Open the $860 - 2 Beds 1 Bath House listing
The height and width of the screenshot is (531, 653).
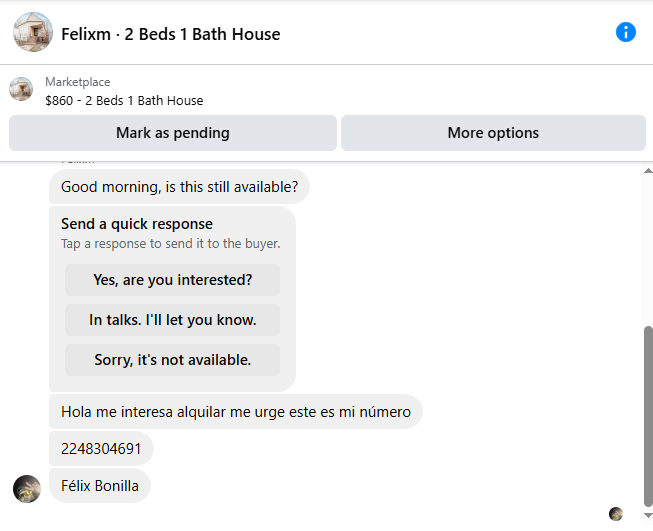click(124, 101)
